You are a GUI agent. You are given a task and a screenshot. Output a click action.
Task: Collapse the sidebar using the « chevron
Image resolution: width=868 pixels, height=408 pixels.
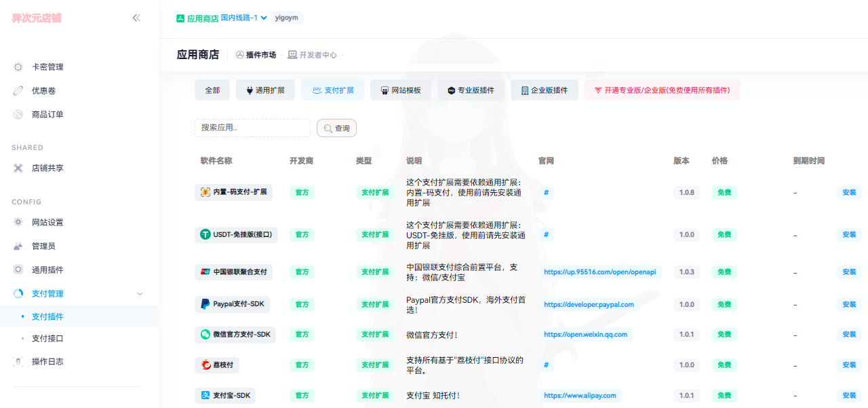click(136, 18)
